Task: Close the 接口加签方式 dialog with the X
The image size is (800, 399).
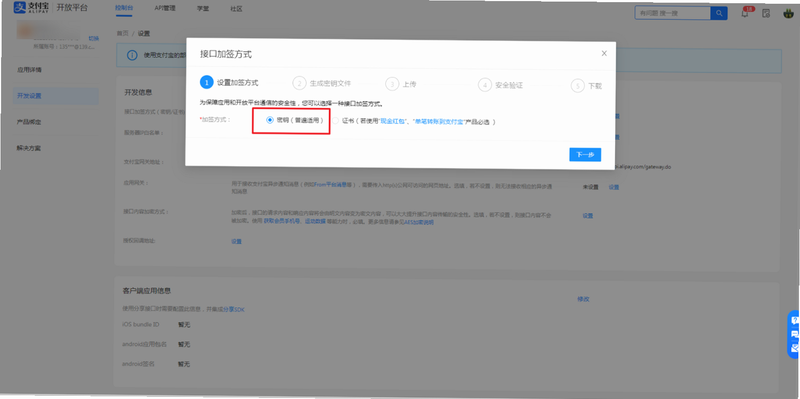Action: pos(604,53)
